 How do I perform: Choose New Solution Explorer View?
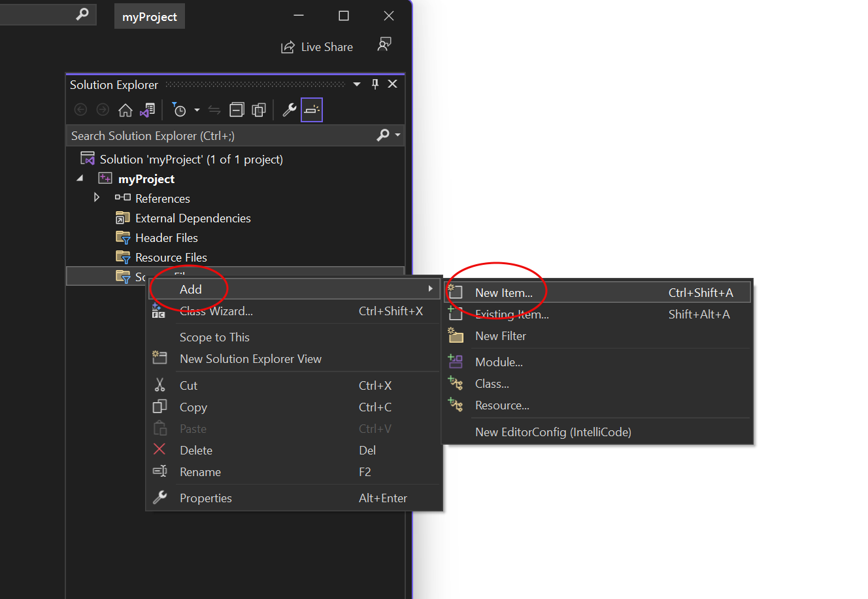(293, 359)
